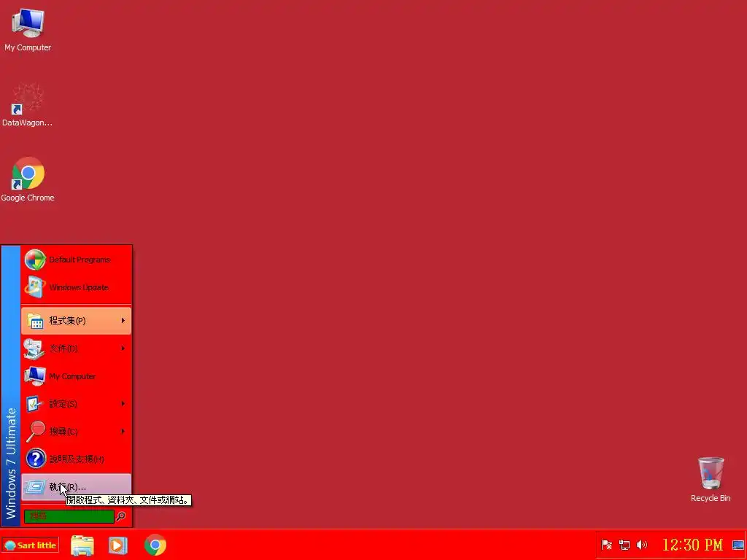
Task: Expand the 文件(D) submenu arrow
Action: [x=123, y=348]
